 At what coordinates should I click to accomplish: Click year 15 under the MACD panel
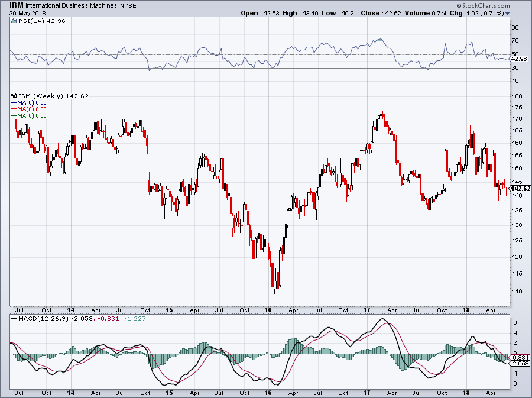tap(169, 393)
